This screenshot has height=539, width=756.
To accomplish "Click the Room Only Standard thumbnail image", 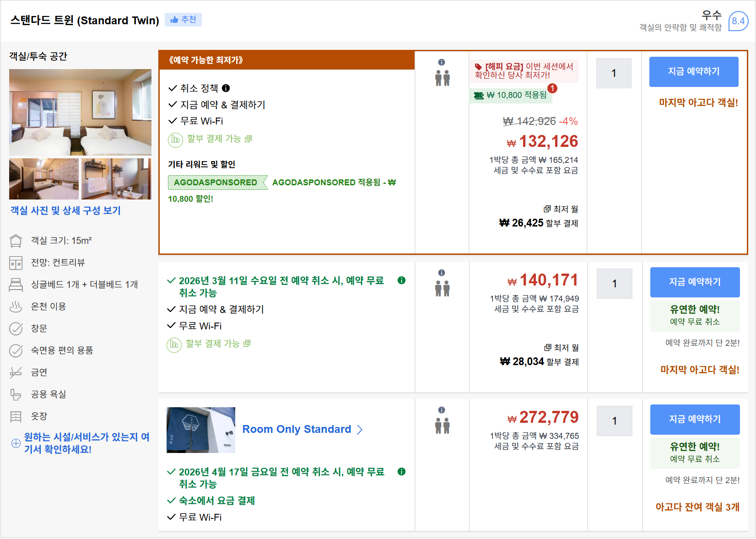I will click(200, 430).
